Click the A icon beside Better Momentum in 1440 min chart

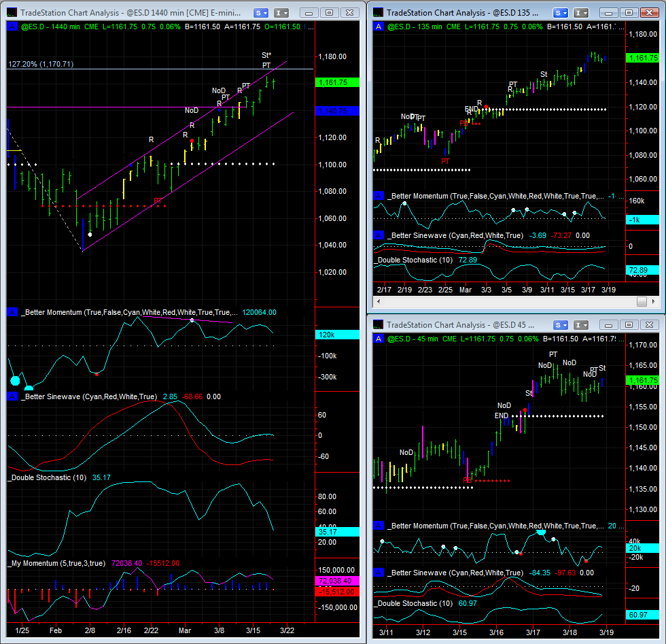pos(12,312)
